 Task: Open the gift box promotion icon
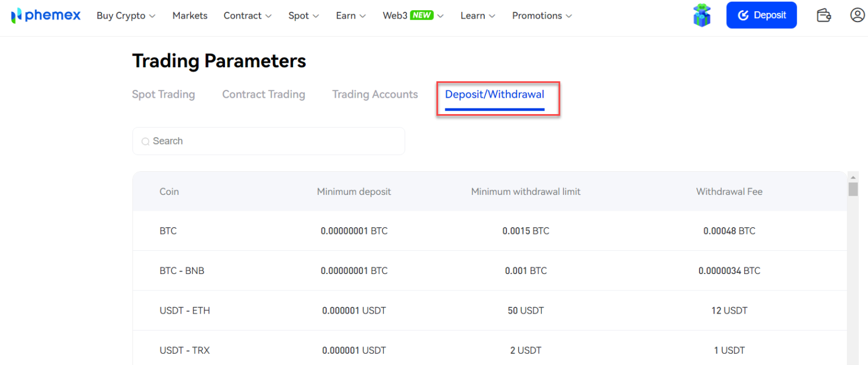701,15
